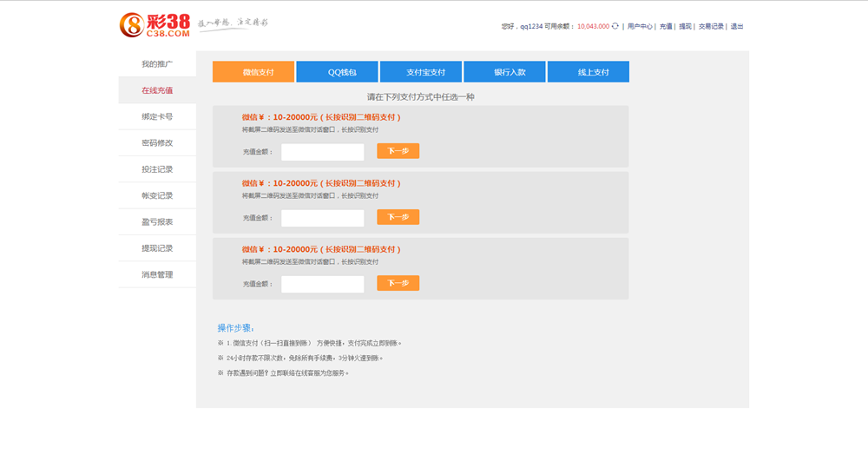Open 用户中心 in the top bar
Viewport: 868px width, 461px height.
[x=640, y=27]
